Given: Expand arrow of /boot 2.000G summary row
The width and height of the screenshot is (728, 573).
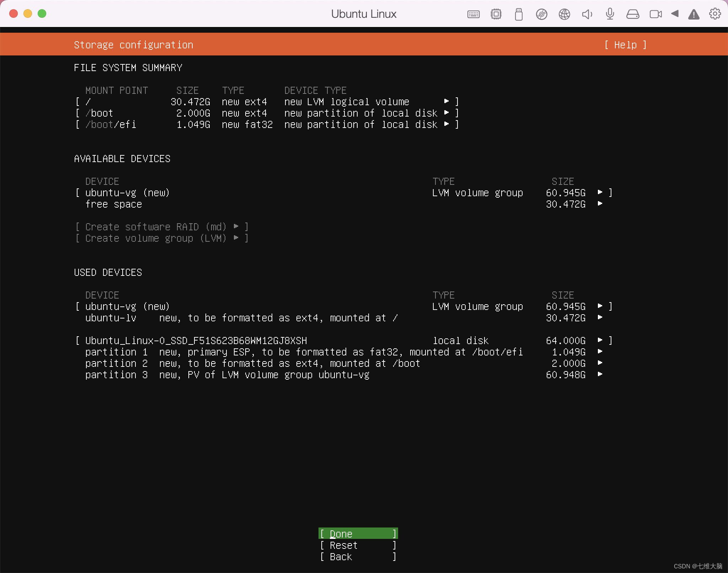Looking at the screenshot, I should [x=446, y=113].
